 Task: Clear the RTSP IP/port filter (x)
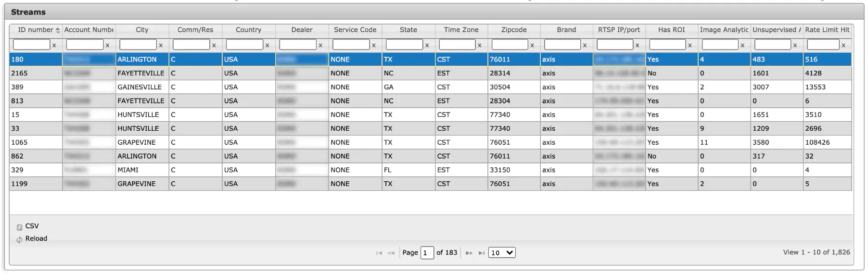(x=638, y=45)
